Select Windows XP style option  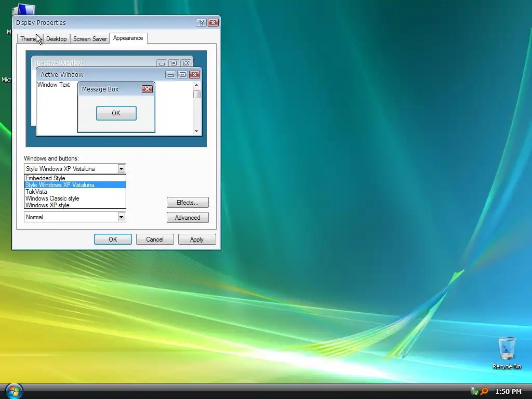pos(75,205)
